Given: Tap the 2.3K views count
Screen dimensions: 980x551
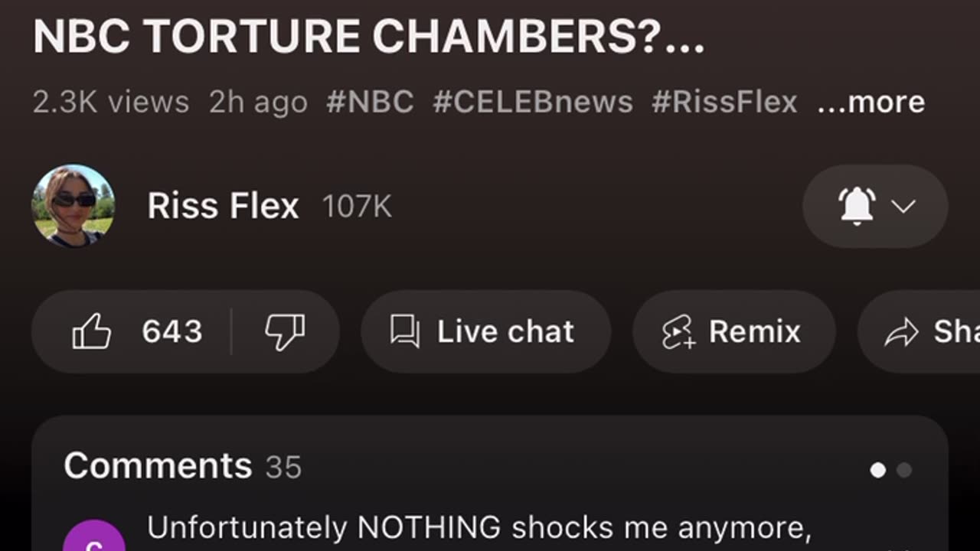Looking at the screenshot, I should coord(111,102).
